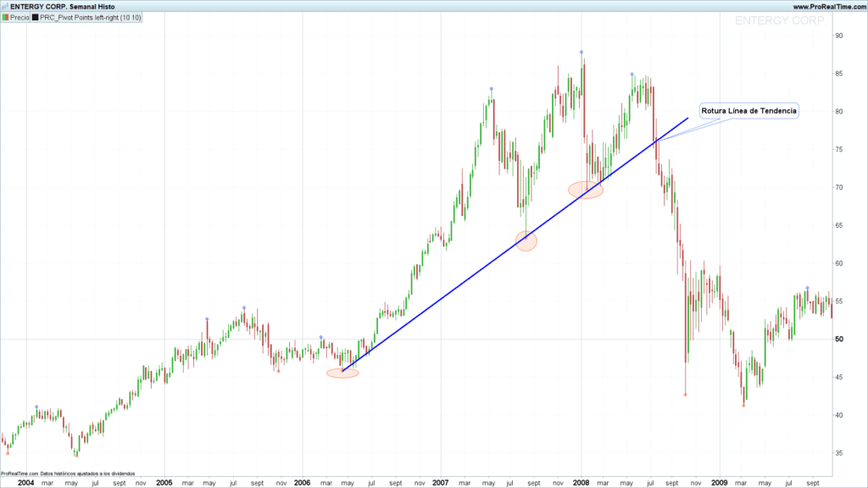Screen dimensions: 868x488
Task: Click the 2007 label on time axis
Action: tap(440, 482)
